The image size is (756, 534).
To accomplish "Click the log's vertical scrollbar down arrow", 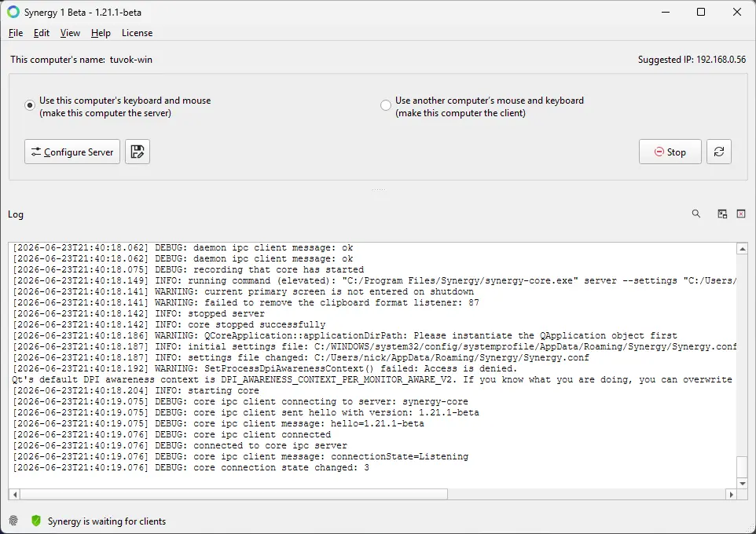I will click(x=743, y=483).
